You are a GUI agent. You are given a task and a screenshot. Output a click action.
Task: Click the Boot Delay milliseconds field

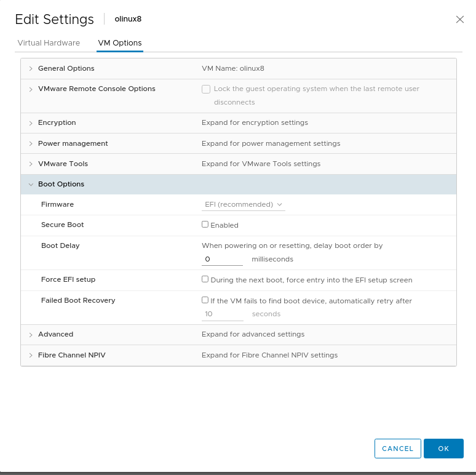coord(222,259)
